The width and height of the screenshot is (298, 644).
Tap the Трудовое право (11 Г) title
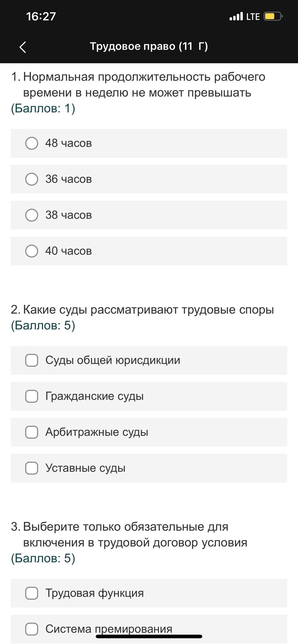click(x=149, y=46)
